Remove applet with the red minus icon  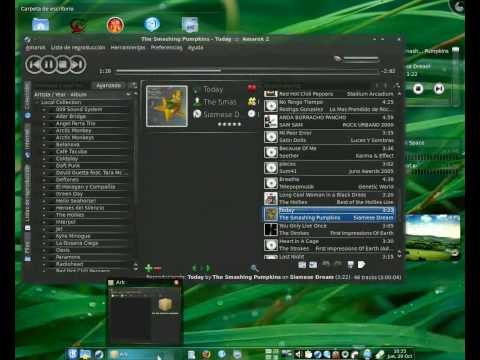pos(158,268)
